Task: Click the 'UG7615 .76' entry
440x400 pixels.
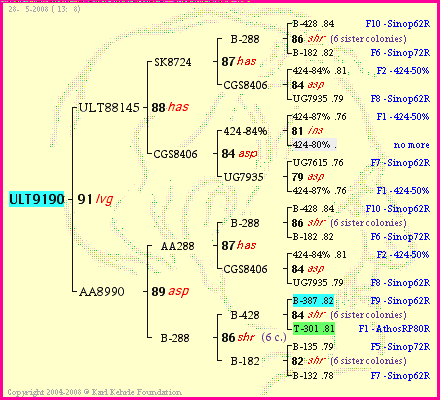Action: 318,163
